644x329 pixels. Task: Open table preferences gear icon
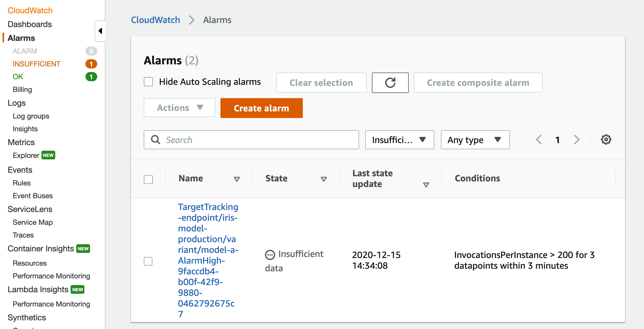tap(606, 140)
